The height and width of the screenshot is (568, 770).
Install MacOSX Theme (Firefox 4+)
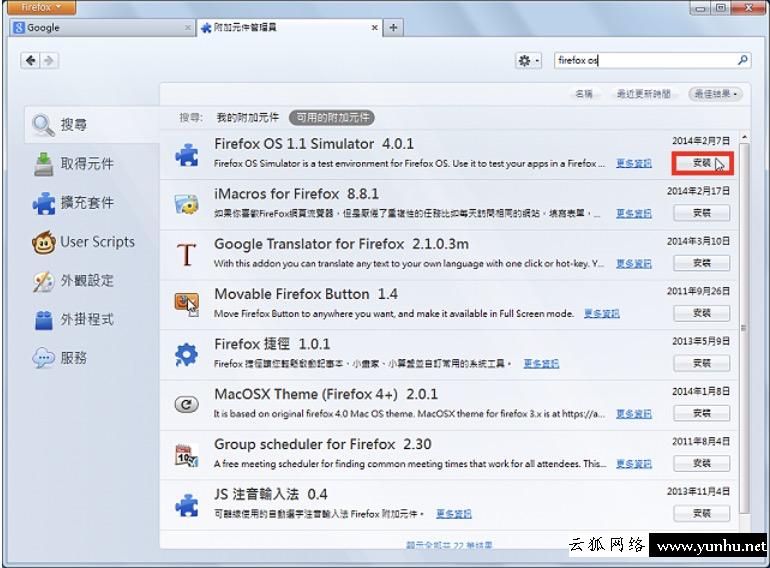coord(702,413)
